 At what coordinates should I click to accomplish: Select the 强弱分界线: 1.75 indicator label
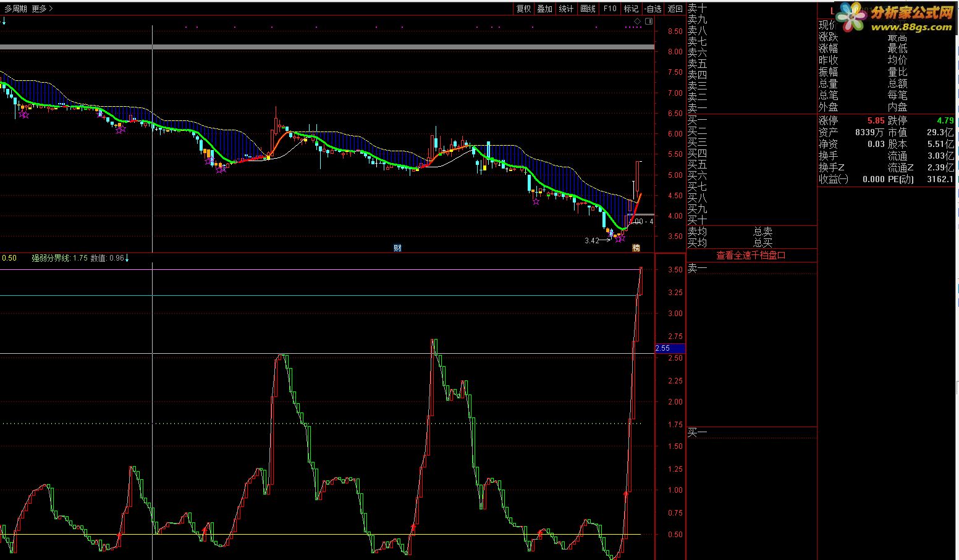click(x=59, y=258)
